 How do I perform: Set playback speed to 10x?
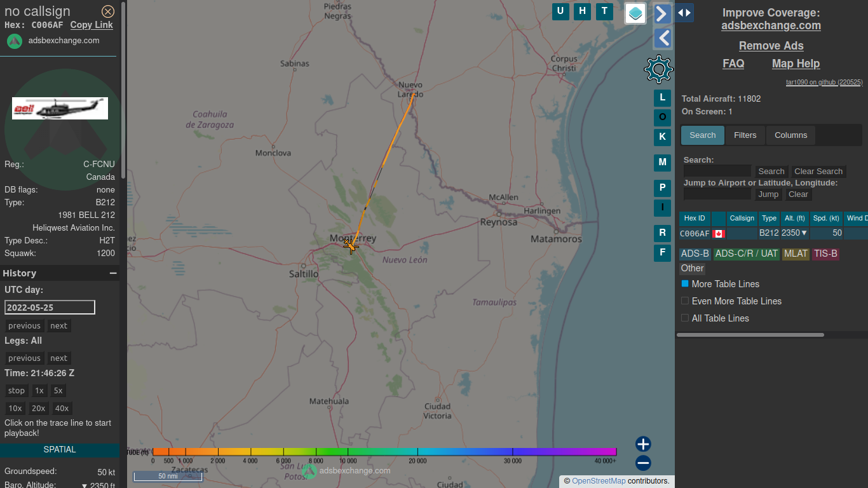[x=15, y=409]
